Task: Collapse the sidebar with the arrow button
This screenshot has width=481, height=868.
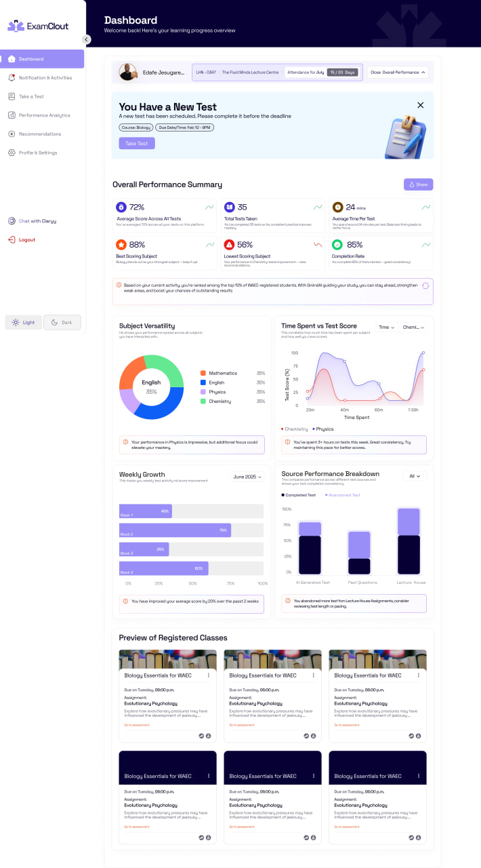Action: click(x=86, y=39)
